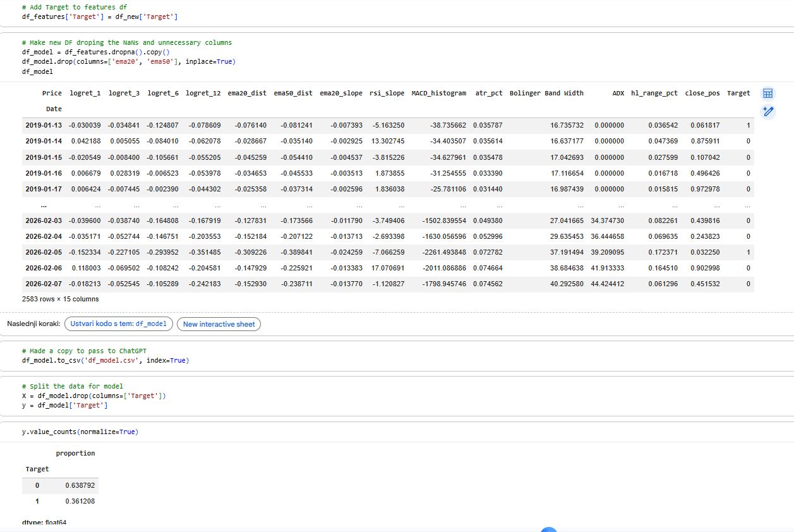Image resolution: width=794 pixels, height=532 pixels.
Task: Click the df_features['Target'] assignment code line
Action: pos(99,16)
